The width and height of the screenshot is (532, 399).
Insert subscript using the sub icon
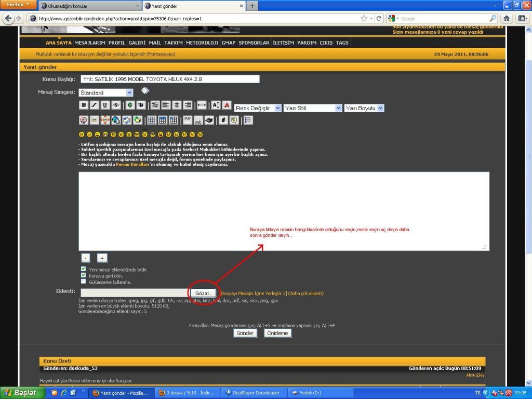[198, 120]
